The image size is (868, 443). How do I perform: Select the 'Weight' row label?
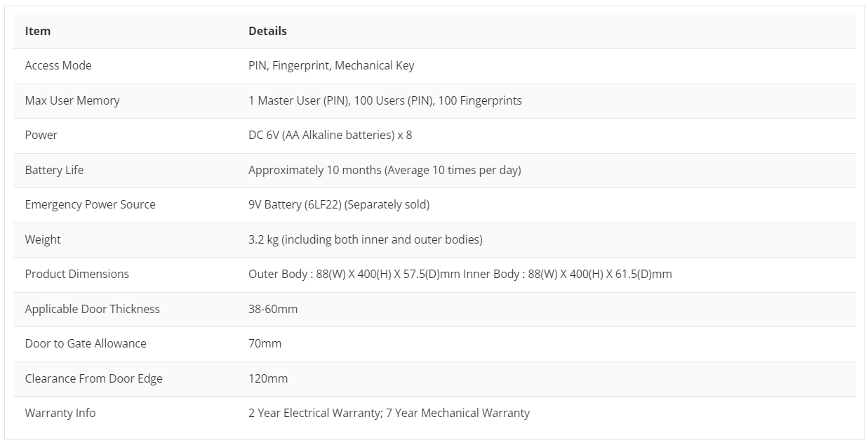[43, 239]
